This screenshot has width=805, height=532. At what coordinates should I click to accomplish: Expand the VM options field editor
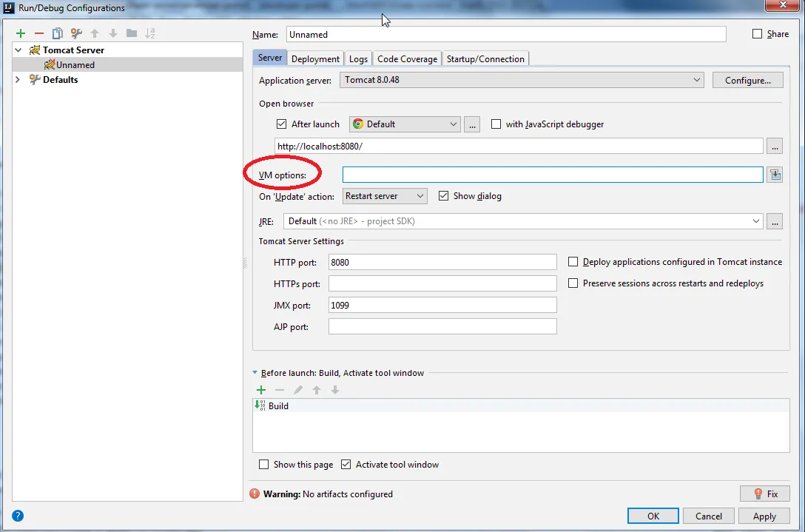coord(775,175)
